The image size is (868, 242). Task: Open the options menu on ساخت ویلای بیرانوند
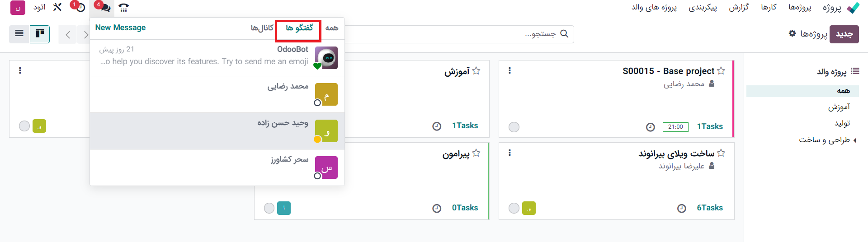pos(509,153)
